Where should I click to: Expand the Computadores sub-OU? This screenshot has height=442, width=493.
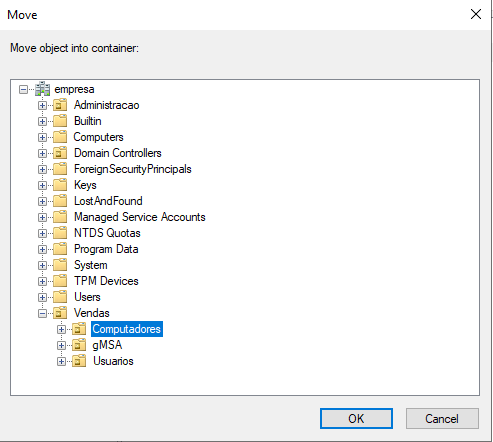(61, 329)
